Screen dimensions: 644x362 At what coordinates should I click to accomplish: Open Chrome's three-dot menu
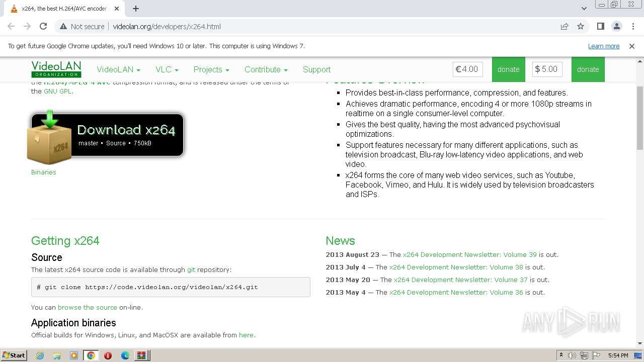[632, 27]
